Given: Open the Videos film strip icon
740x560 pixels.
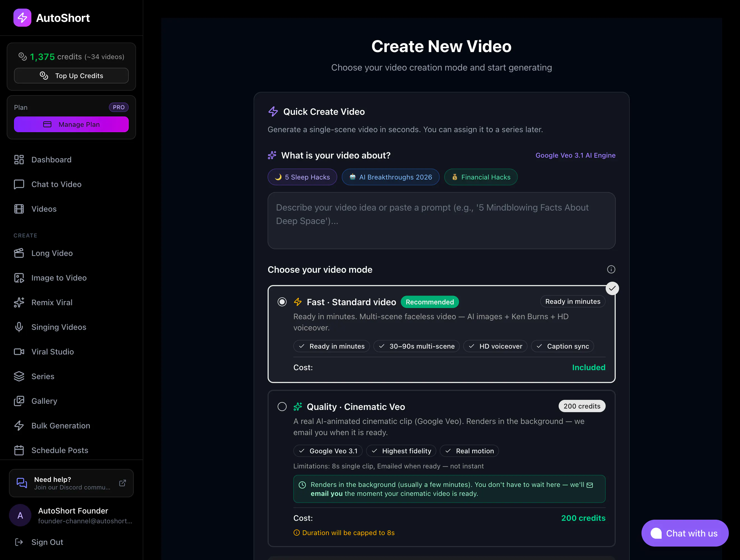Looking at the screenshot, I should point(19,209).
